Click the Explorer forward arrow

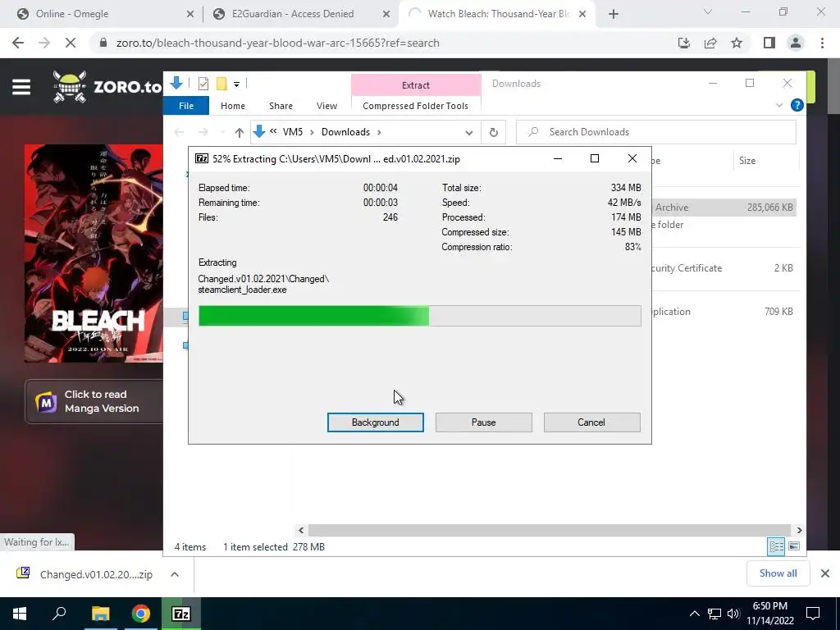click(x=203, y=132)
